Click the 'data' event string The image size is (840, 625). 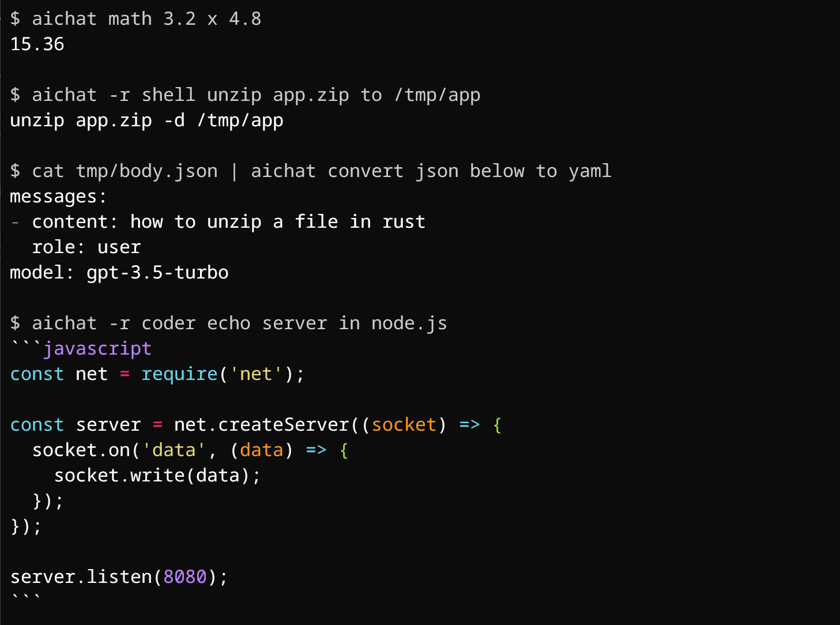174,450
